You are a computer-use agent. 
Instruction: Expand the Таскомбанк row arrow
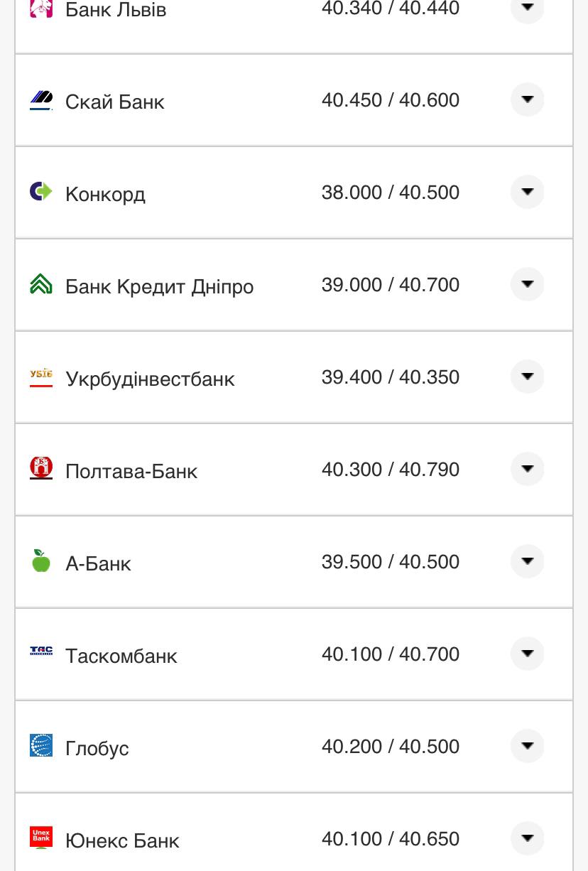pyautogui.click(x=527, y=654)
